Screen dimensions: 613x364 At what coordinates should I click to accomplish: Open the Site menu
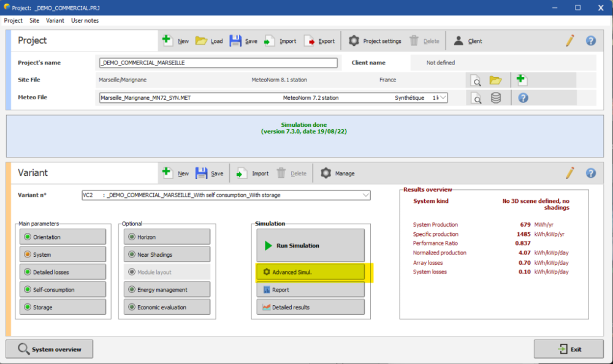[34, 21]
